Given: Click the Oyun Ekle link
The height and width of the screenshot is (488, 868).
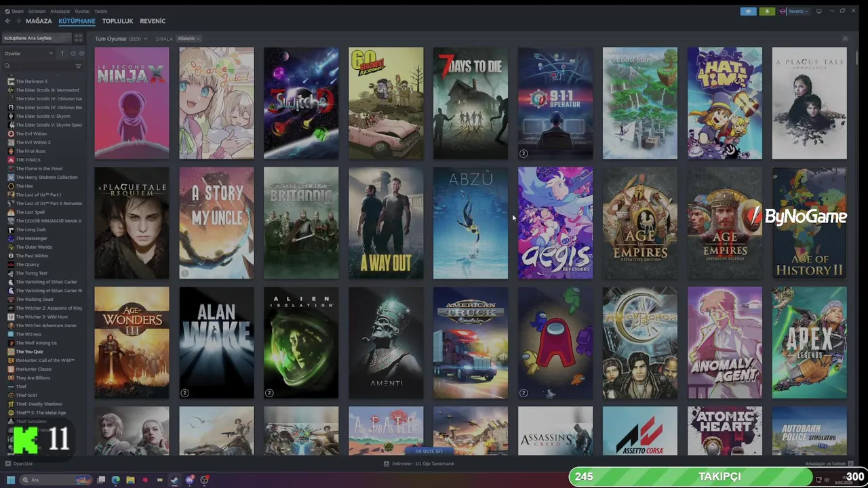Looking at the screenshot, I should click(x=22, y=464).
